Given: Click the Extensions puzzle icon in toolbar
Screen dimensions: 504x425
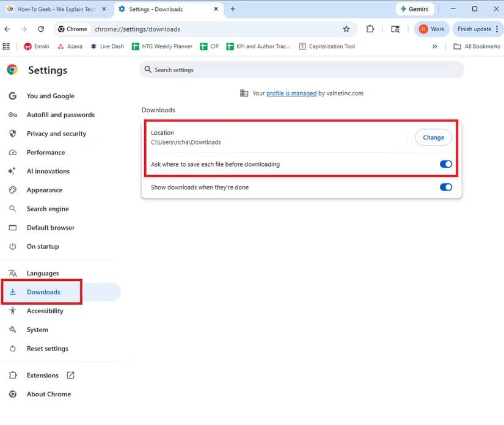Looking at the screenshot, I should tap(370, 29).
